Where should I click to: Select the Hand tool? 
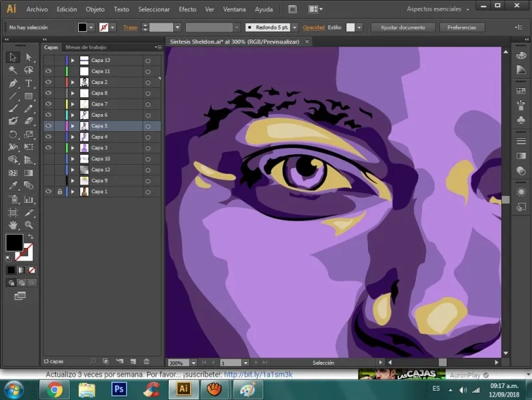click(x=13, y=225)
